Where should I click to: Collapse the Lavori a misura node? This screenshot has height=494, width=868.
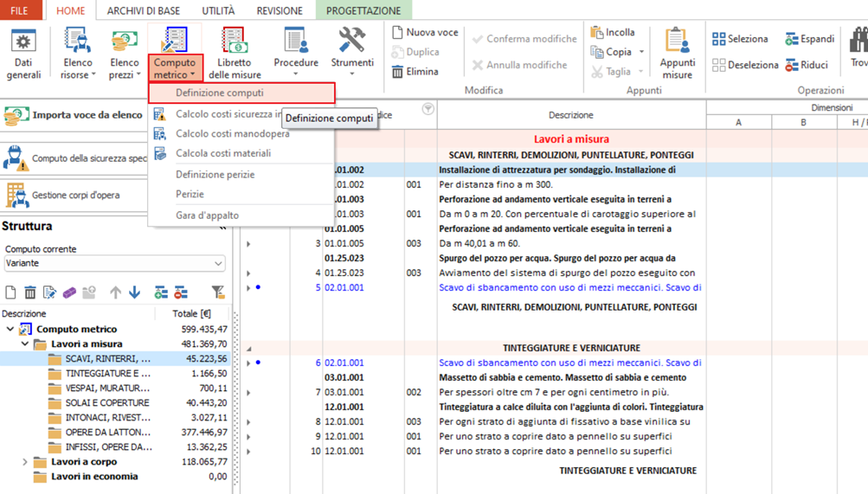pyautogui.click(x=24, y=344)
